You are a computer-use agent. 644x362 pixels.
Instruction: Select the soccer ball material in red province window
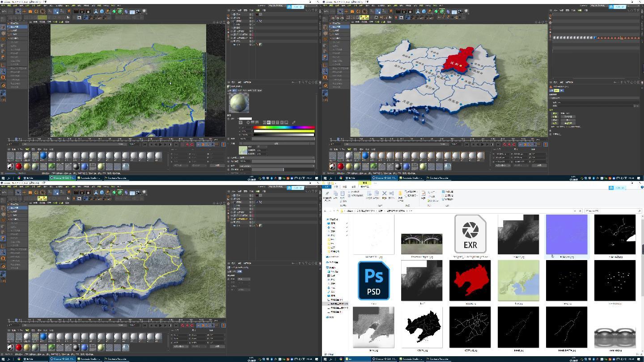coord(332,166)
